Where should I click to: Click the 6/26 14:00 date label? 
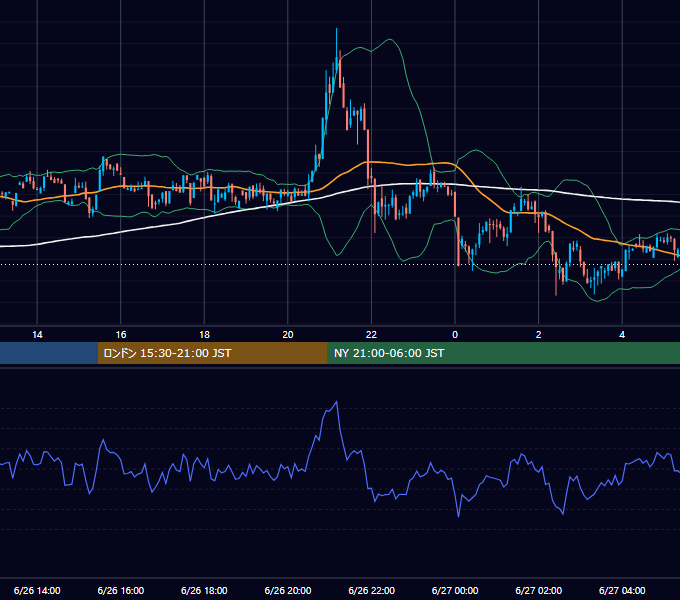point(37,590)
